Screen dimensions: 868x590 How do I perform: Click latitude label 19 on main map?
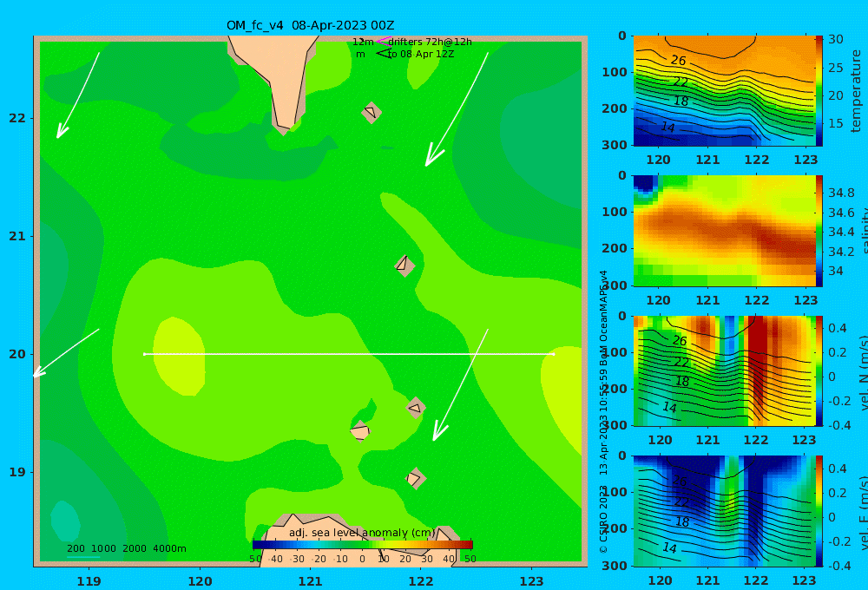[x=17, y=472]
